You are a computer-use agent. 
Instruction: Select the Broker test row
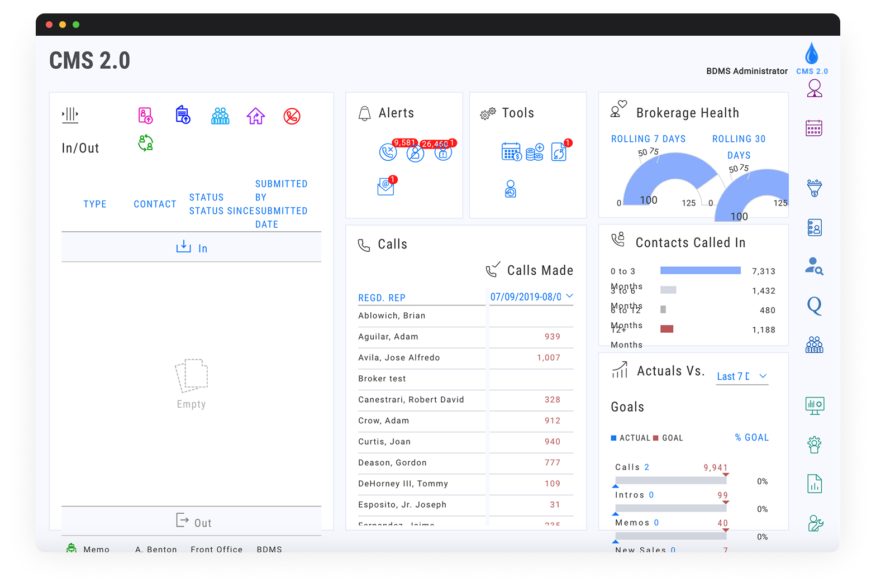pos(466,379)
